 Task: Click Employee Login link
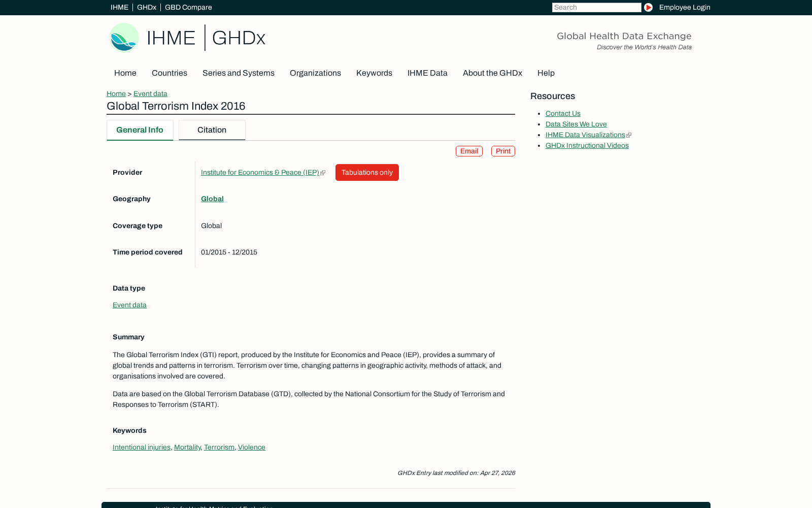coord(685,7)
